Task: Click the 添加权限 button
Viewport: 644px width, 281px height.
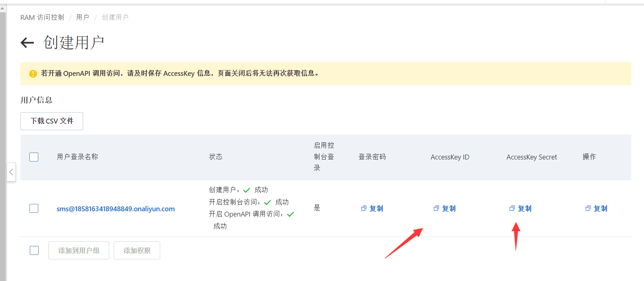Action: (x=137, y=250)
